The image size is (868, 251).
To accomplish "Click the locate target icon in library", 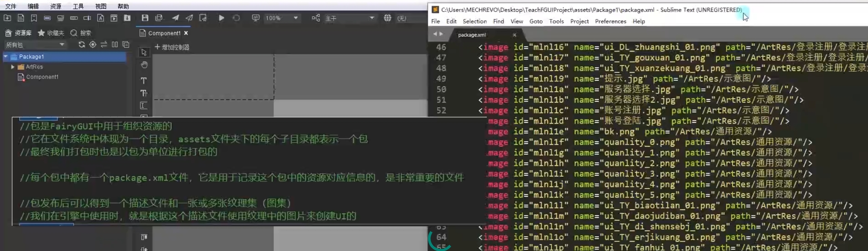I will [x=93, y=45].
